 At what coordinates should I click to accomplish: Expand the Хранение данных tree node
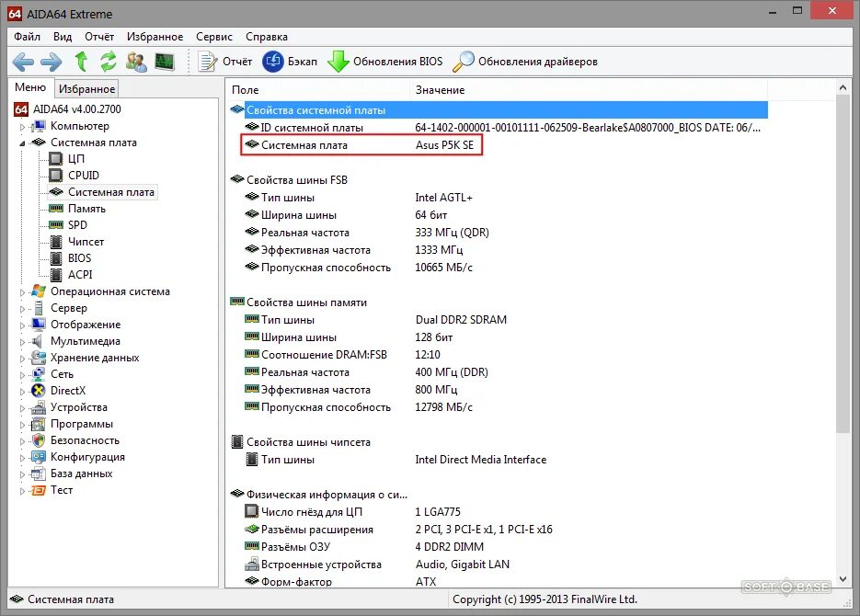[22, 359]
